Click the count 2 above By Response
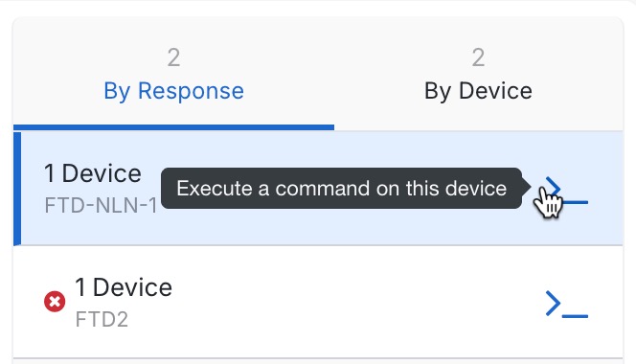The image size is (636, 364). 173,57
